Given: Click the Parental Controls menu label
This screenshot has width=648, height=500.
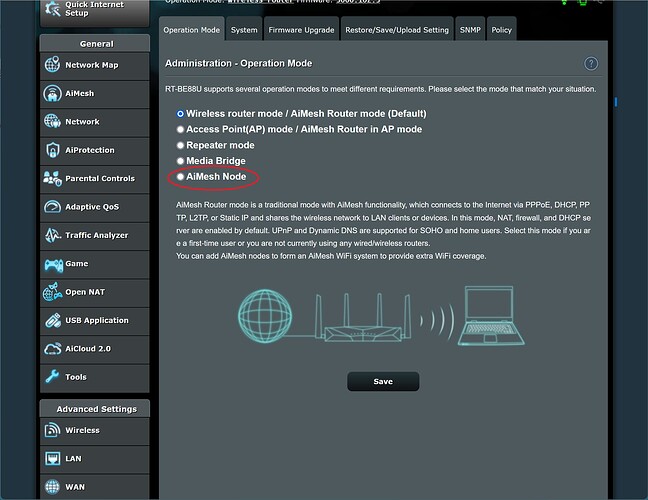Looking at the screenshot, I should point(100,179).
